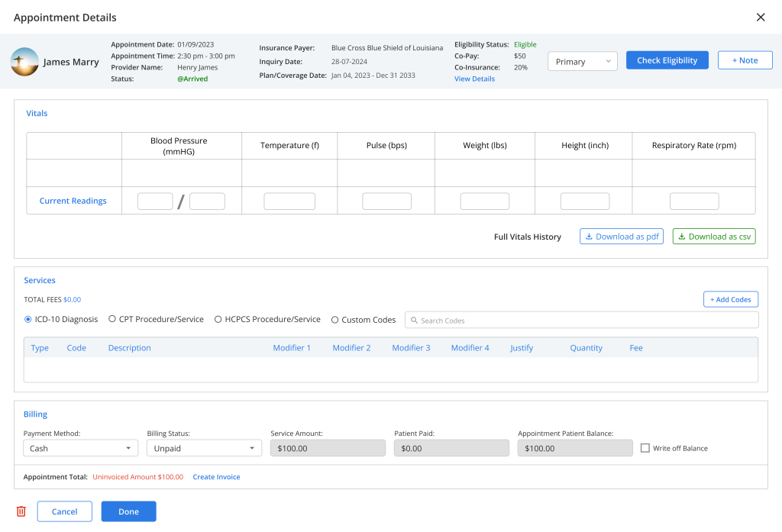Screen dimensions: 782x532
Task: Select ICD-10 Diagnosis radio button
Action: tap(28, 320)
